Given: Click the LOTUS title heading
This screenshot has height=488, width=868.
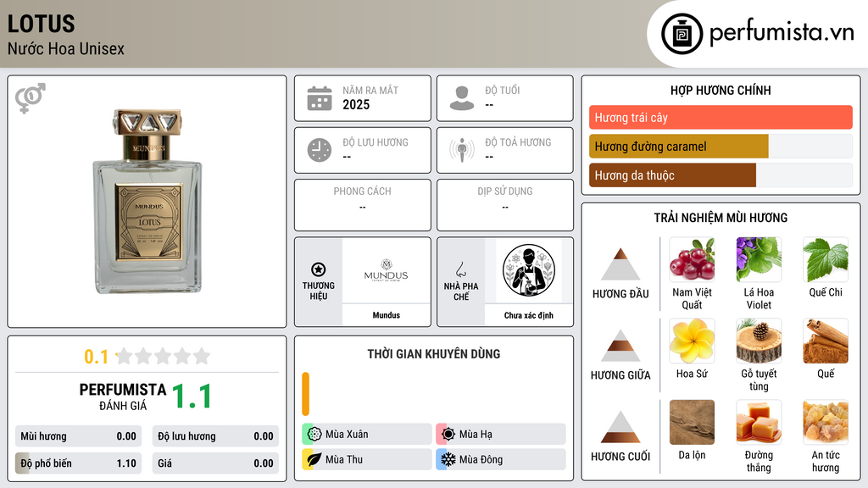Looking at the screenshot, I should (x=41, y=24).
